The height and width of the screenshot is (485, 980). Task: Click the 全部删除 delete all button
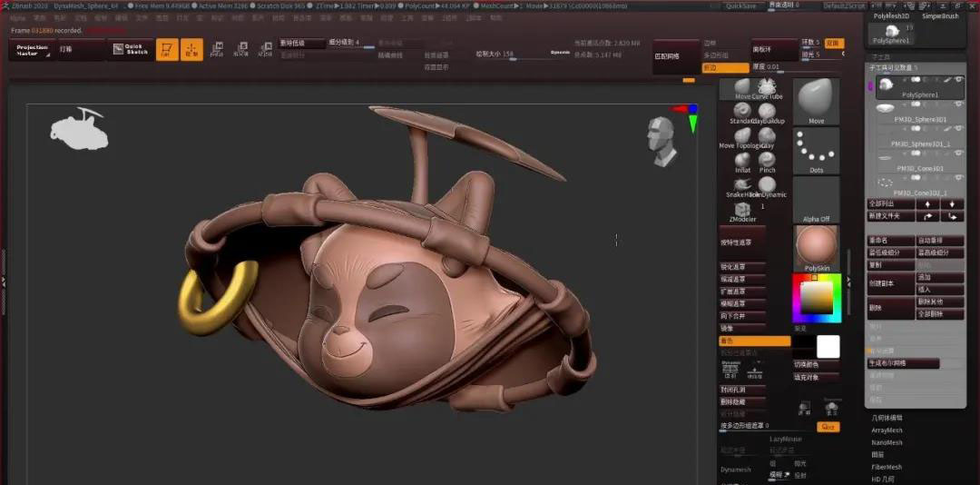(939, 314)
